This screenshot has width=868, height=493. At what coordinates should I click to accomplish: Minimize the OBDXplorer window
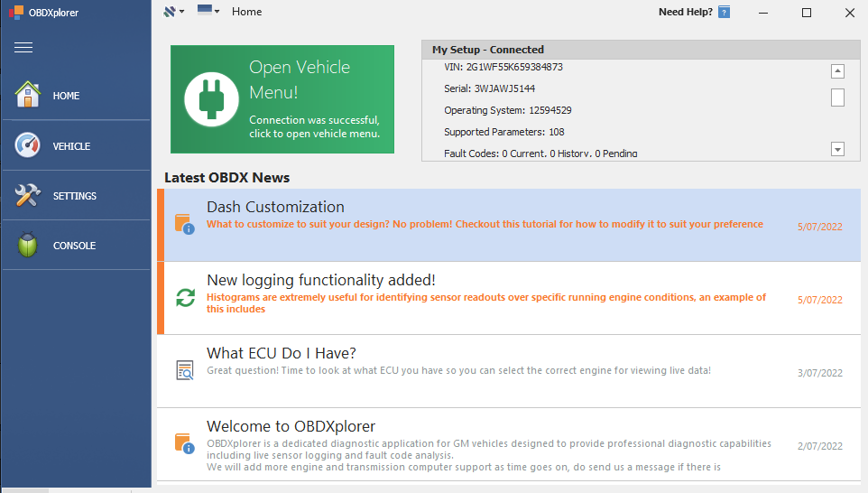763,12
